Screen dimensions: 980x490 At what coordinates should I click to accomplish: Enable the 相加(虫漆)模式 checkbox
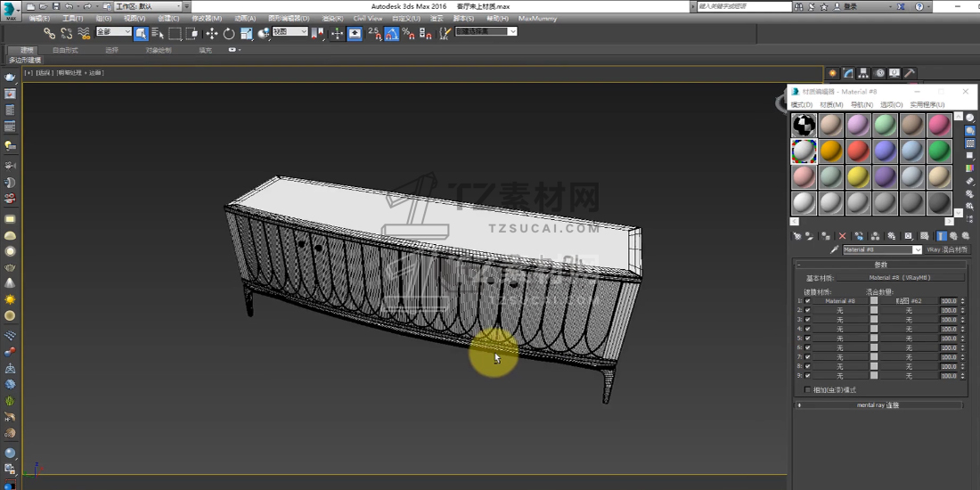pyautogui.click(x=808, y=389)
